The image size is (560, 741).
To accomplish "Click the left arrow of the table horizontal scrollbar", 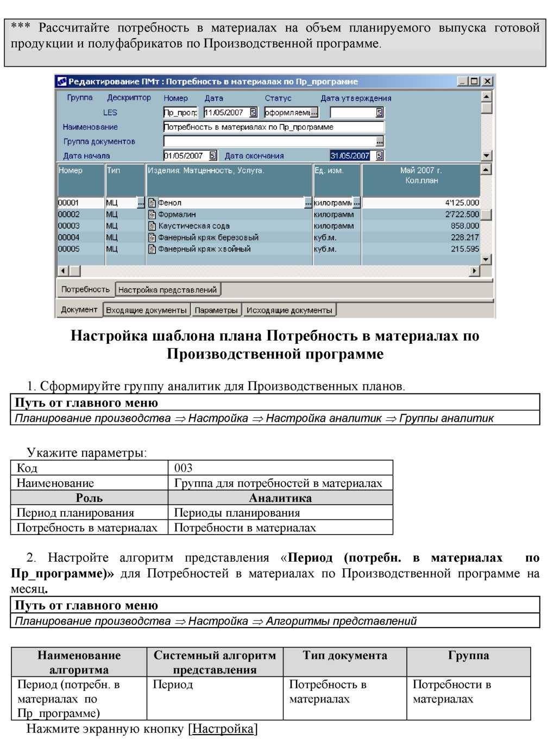I will (x=63, y=271).
